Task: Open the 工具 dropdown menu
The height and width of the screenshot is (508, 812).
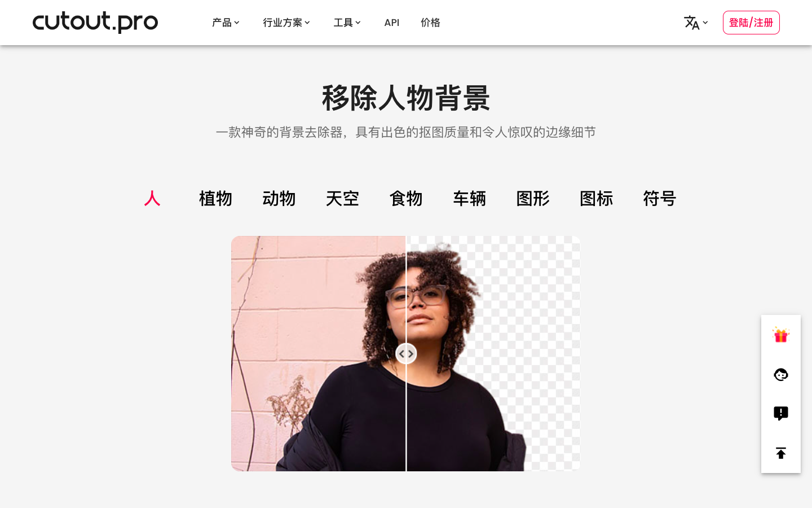Action: pos(347,23)
